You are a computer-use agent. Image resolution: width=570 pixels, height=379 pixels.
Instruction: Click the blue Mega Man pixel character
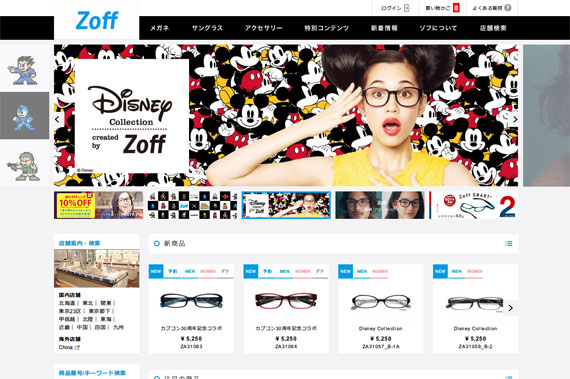click(x=24, y=117)
